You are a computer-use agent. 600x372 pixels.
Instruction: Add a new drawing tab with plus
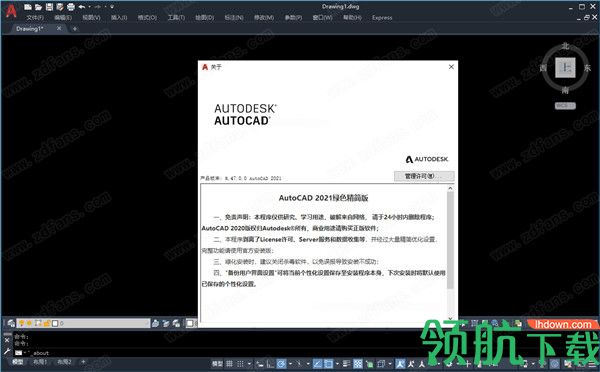pyautogui.click(x=75, y=29)
